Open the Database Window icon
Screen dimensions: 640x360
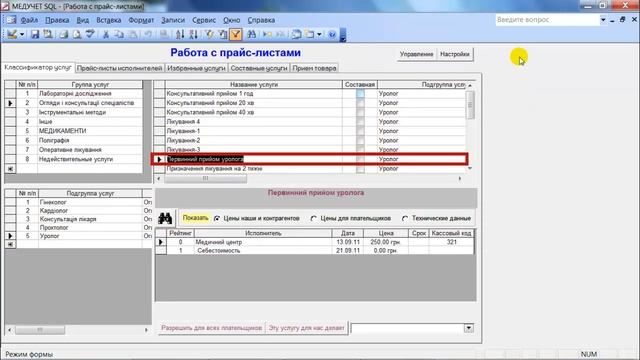point(296,35)
